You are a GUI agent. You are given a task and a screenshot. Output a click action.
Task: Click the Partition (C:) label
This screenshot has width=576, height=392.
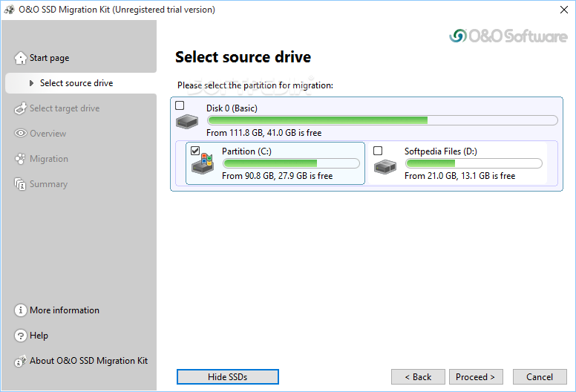pos(246,151)
